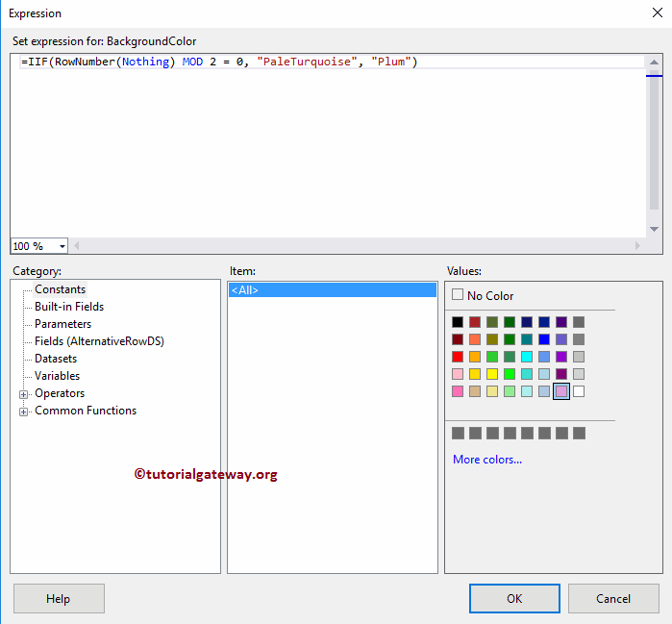The width and height of the screenshot is (672, 624).
Task: Pick the White color swatch
Action: click(579, 391)
